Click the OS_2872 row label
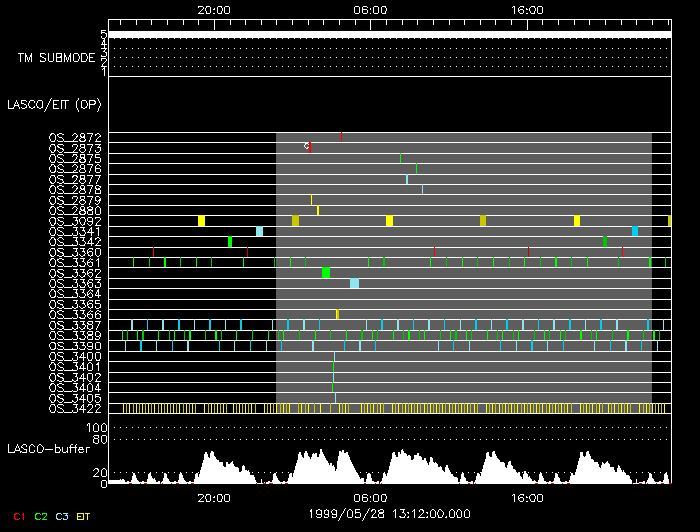Screen dimensions: 700x532 click(x=75, y=137)
